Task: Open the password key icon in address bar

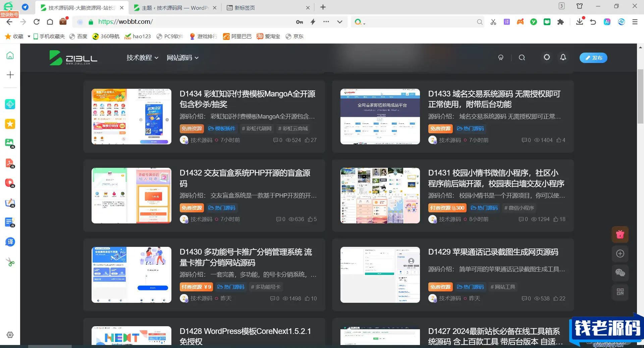Action: point(300,22)
